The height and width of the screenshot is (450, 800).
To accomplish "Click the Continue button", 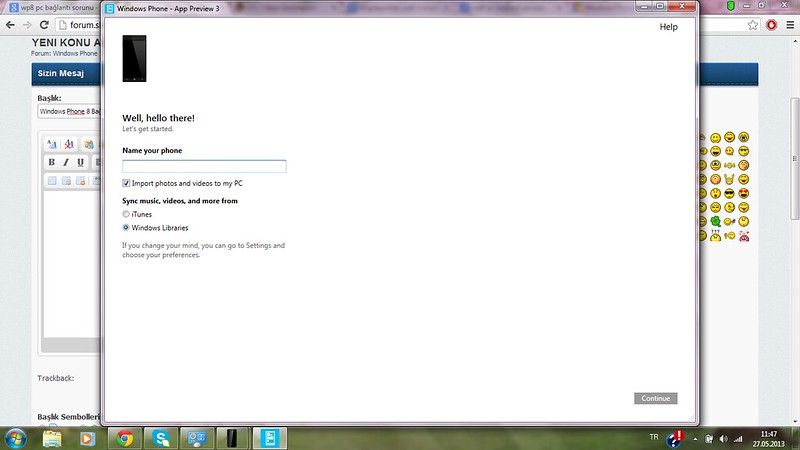I will [x=656, y=398].
